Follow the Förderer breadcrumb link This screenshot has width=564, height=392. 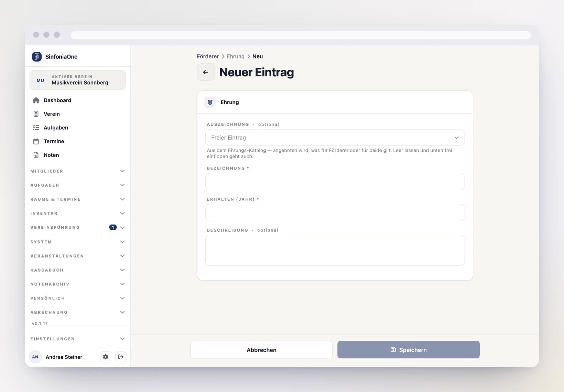tap(208, 56)
